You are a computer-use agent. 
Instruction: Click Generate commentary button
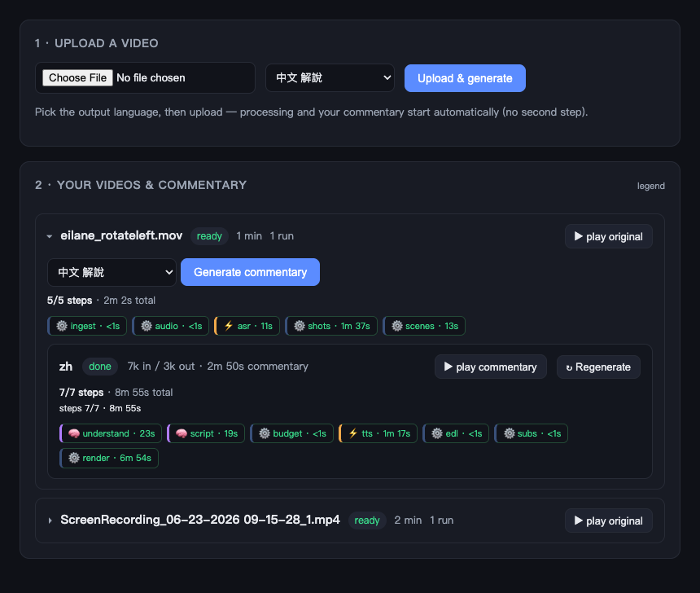(x=250, y=272)
